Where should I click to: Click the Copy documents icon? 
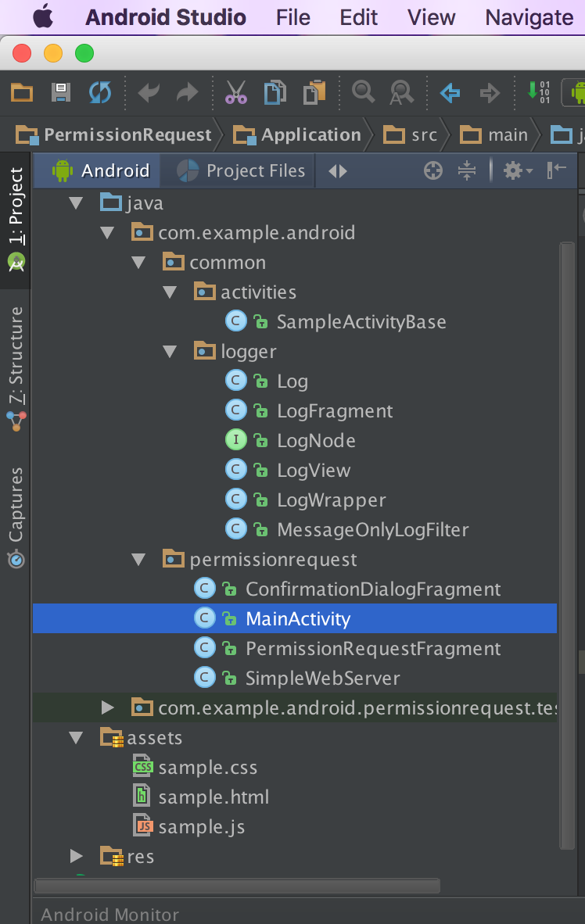(275, 92)
